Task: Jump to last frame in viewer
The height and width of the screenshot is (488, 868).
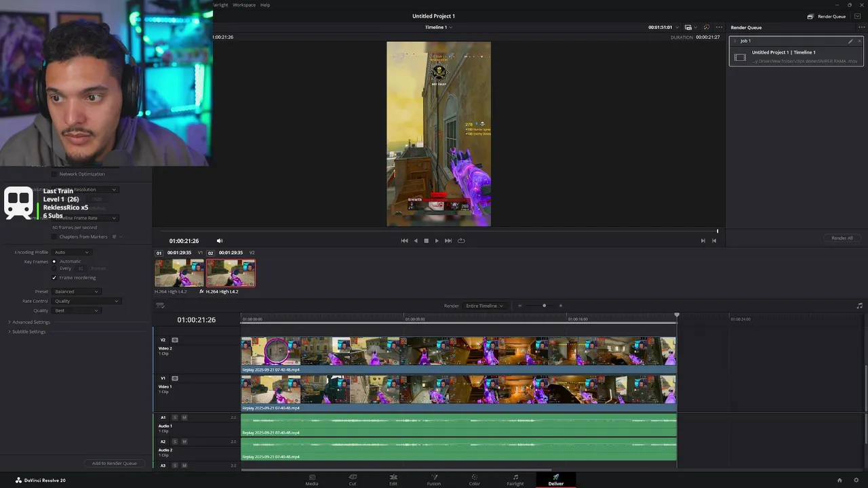Action: (448, 241)
